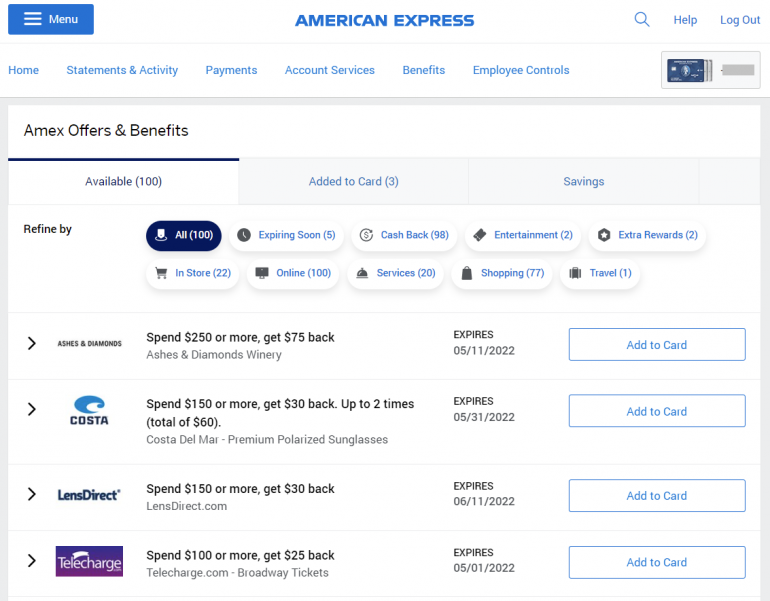The height and width of the screenshot is (601, 770).
Task: Click the Telecharge logo
Action: click(89, 562)
